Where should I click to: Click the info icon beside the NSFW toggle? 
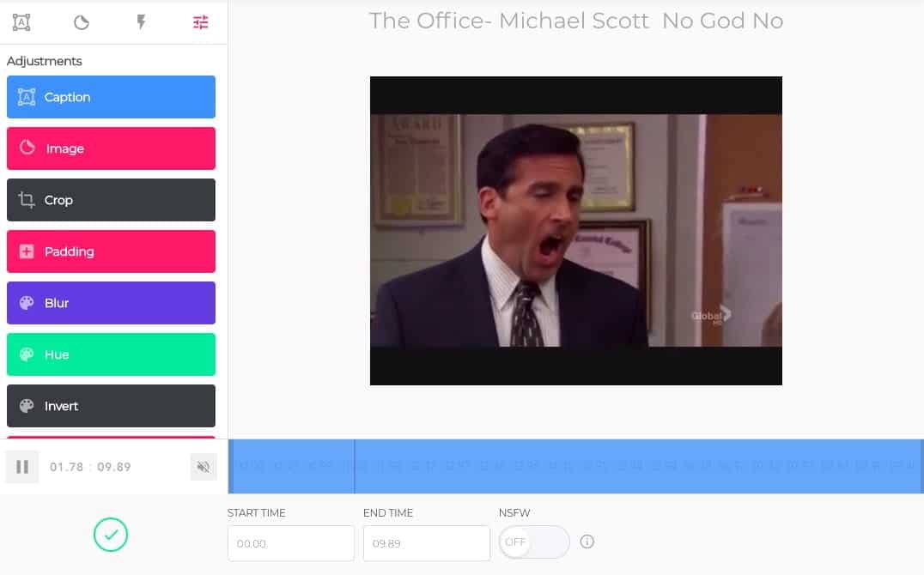587,541
